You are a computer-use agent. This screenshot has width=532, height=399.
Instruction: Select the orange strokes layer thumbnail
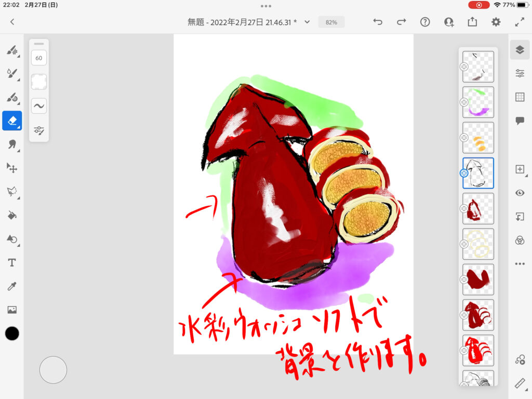(x=478, y=138)
